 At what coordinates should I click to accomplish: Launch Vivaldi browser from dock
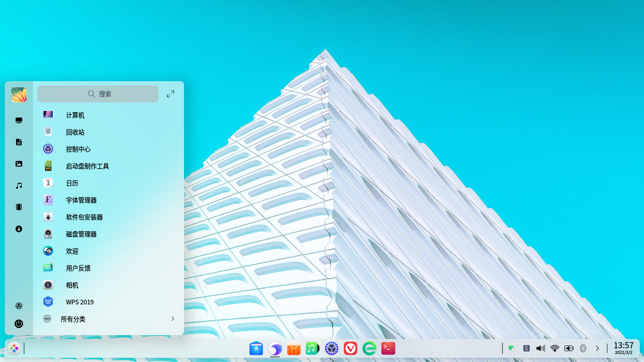[x=351, y=348]
